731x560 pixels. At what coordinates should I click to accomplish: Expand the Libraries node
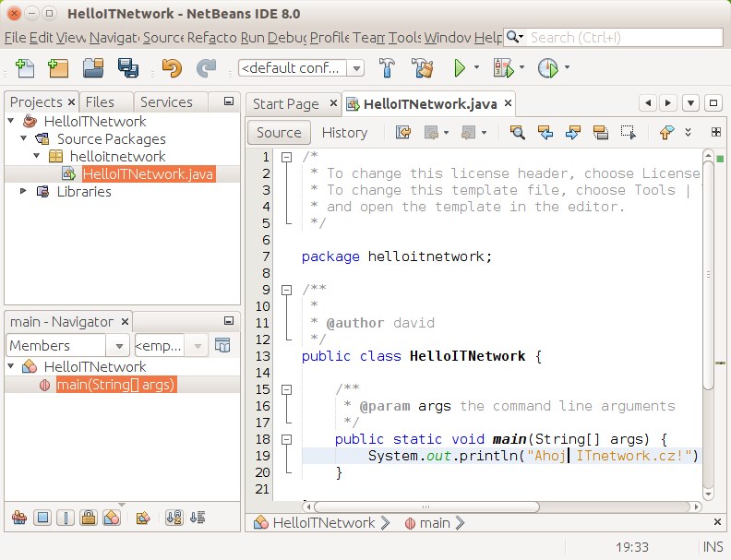(23, 191)
